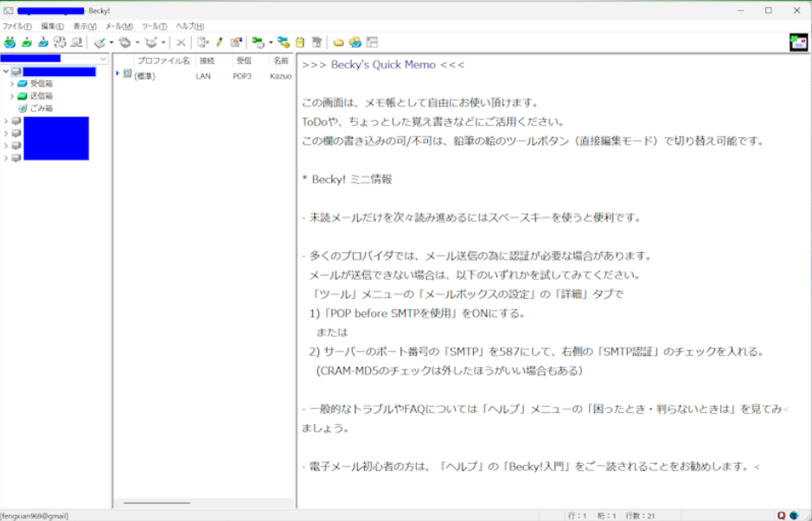
Task: Select the (標準) profile row
Action: [x=144, y=76]
